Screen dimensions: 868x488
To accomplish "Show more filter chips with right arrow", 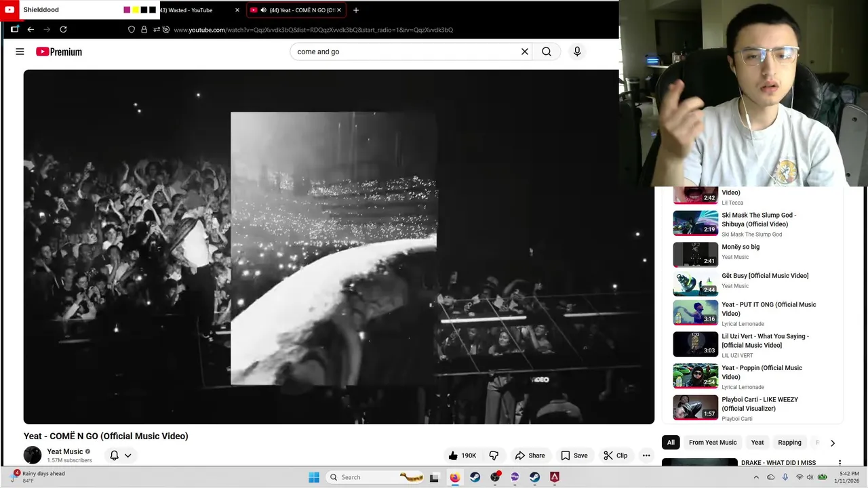I will click(833, 443).
